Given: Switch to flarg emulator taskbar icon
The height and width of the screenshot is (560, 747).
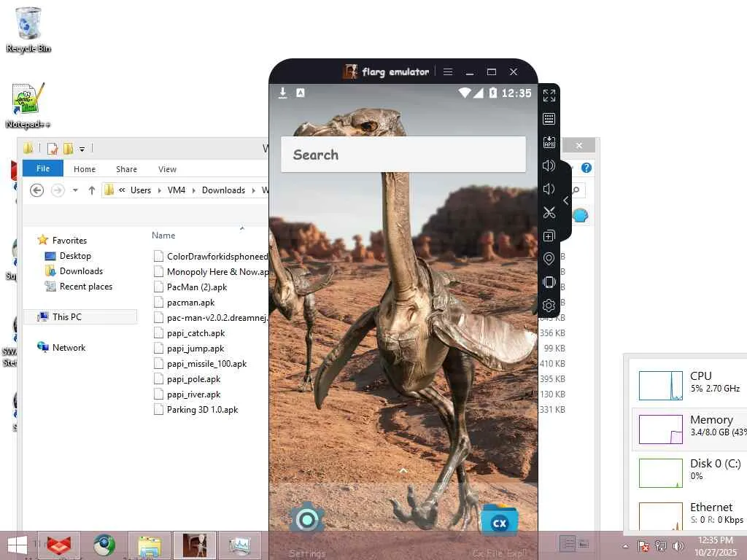Looking at the screenshot, I should point(195,545).
